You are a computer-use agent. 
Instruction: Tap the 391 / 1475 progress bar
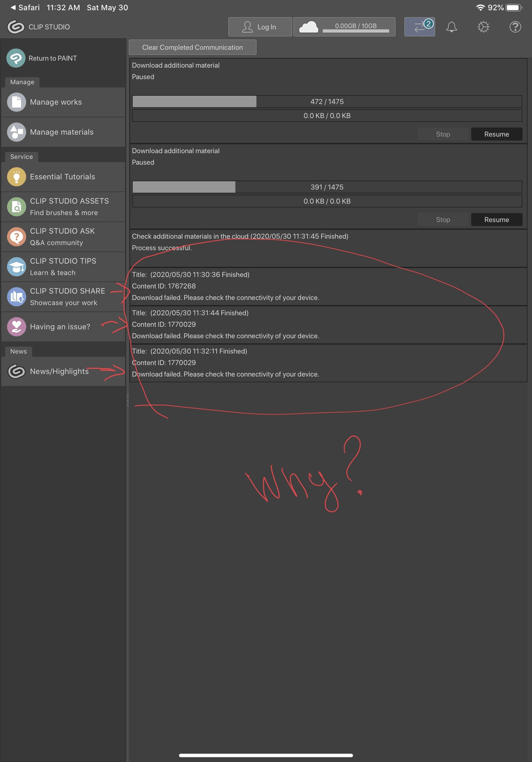(x=327, y=187)
